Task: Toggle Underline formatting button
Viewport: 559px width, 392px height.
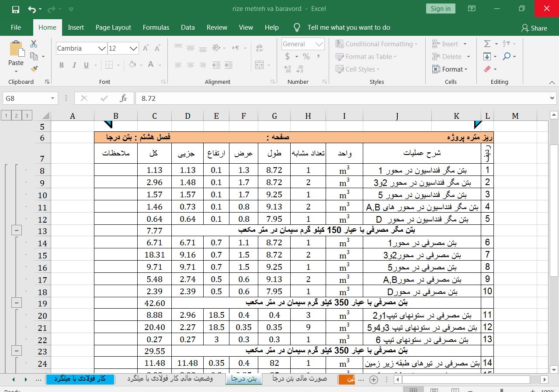Action: coord(86,65)
